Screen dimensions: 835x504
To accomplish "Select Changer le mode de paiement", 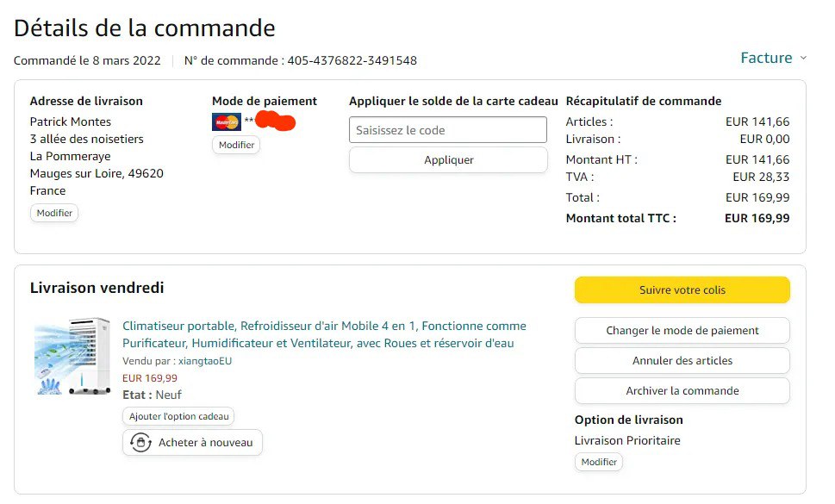I will coord(682,330).
